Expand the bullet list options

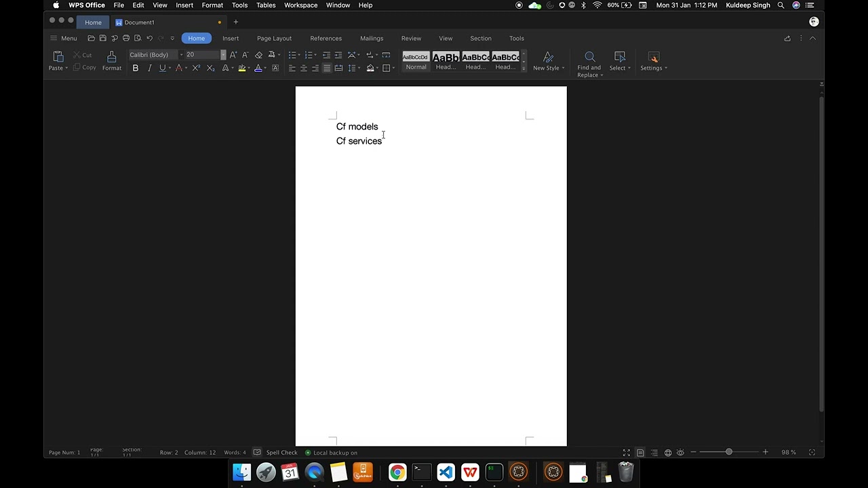(x=299, y=55)
